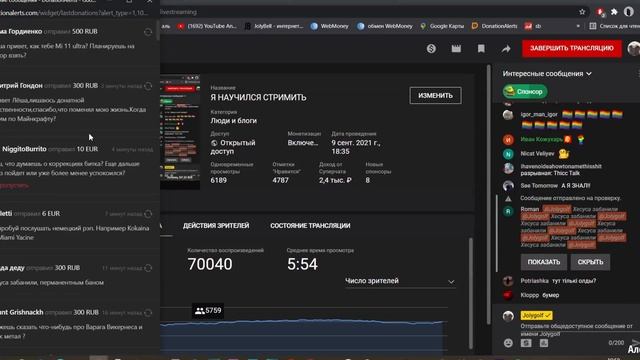The width and height of the screenshot is (640, 360).
Task: Open the обмен WebMoney bookmark
Action: click(x=385, y=26)
